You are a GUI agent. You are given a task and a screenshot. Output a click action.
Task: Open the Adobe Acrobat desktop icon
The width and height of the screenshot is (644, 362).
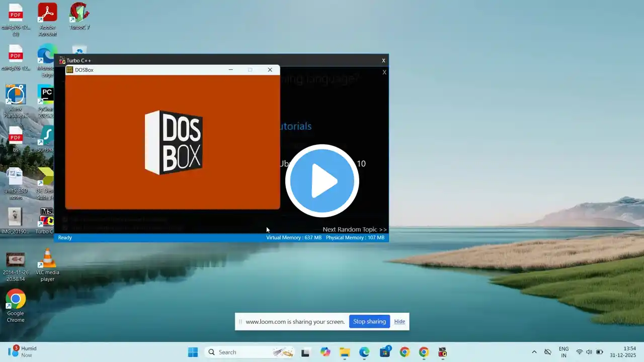(x=47, y=20)
